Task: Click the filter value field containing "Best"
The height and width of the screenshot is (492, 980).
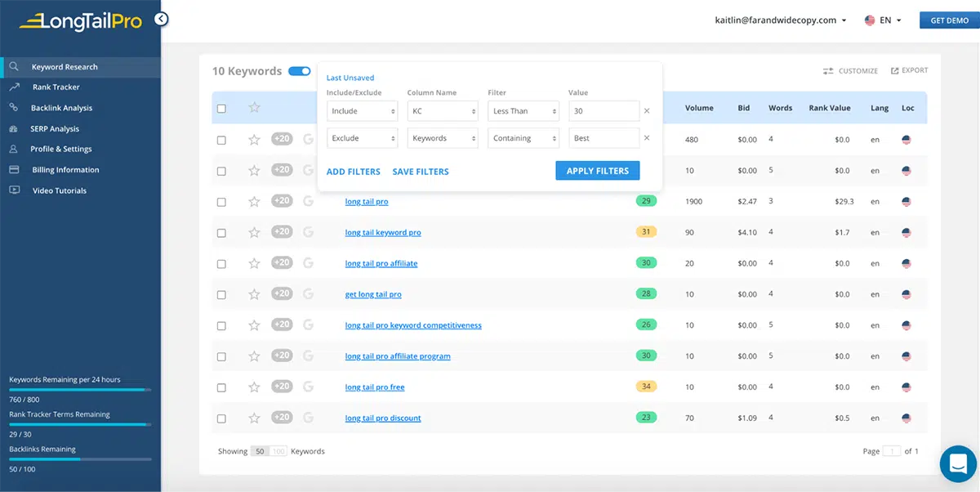Action: (604, 138)
